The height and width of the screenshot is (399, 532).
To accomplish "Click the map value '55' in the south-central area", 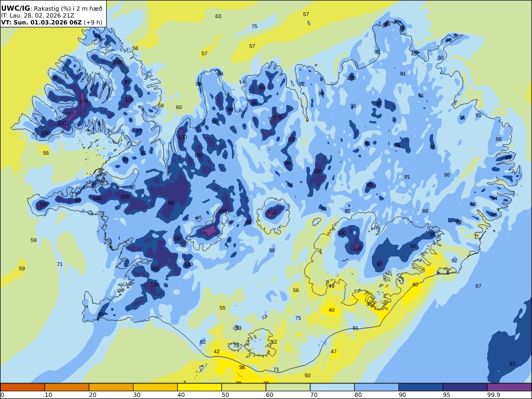I will 222,307.
